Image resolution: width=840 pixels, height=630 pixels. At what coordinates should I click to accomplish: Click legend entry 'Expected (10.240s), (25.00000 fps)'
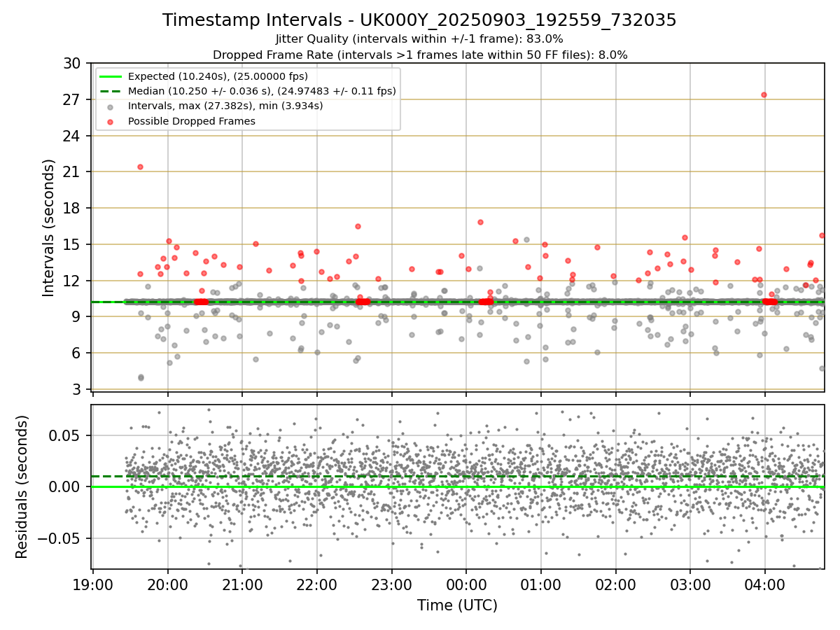(x=218, y=76)
